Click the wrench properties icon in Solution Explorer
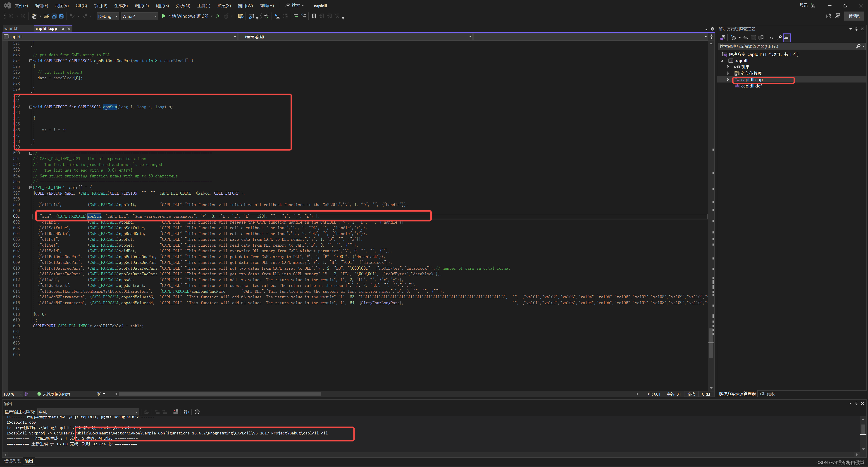 click(x=779, y=38)
